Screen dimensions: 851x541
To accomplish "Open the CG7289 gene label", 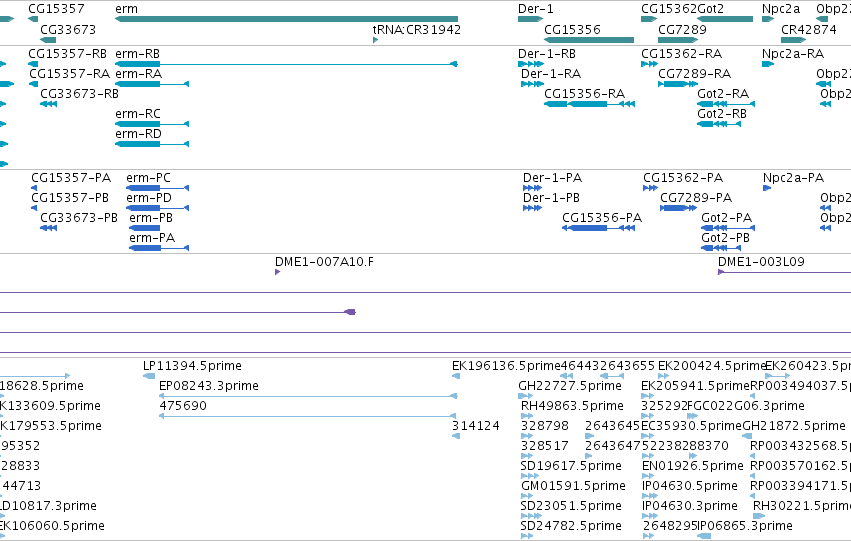I will point(682,29).
